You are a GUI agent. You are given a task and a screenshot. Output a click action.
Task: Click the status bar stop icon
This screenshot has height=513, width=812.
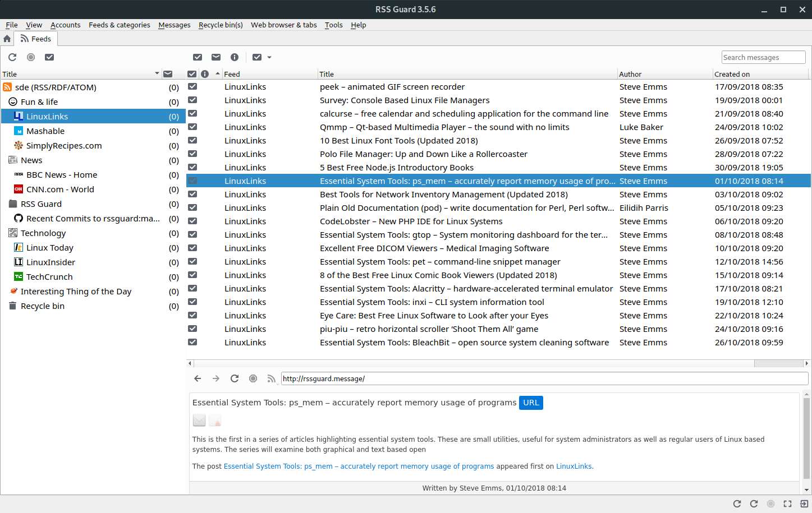pos(770,504)
